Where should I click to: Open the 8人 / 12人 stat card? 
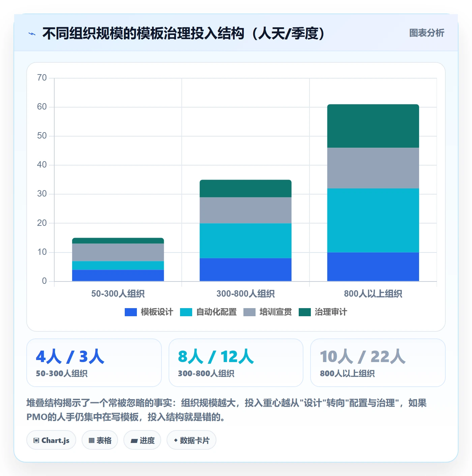pyautogui.click(x=236, y=363)
